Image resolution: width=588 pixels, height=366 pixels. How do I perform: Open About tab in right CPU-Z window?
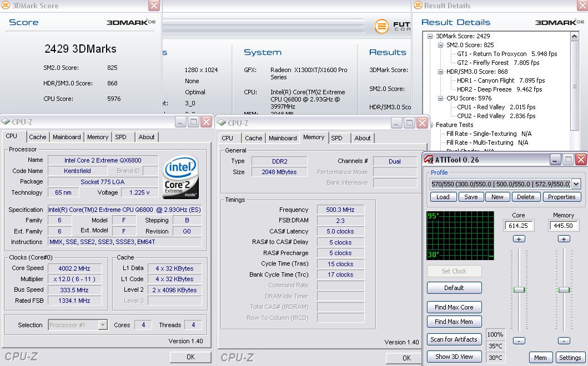coord(362,138)
